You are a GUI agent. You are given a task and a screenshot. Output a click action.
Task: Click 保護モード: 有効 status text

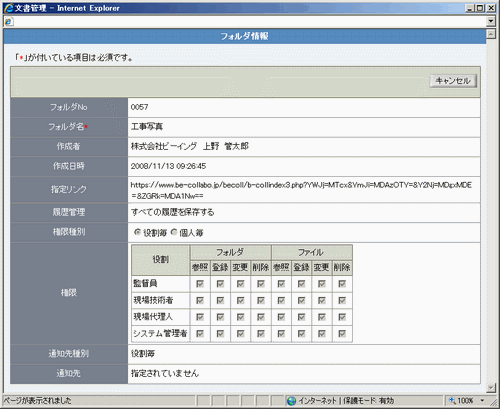click(368, 400)
